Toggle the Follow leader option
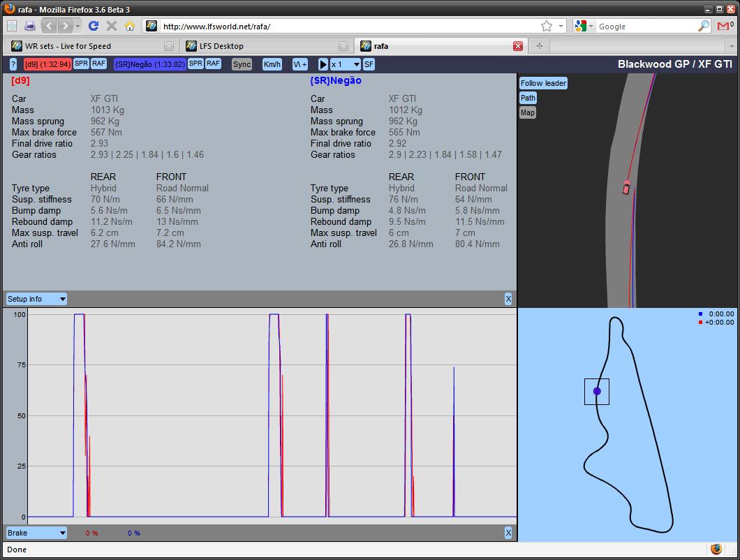 pos(543,83)
